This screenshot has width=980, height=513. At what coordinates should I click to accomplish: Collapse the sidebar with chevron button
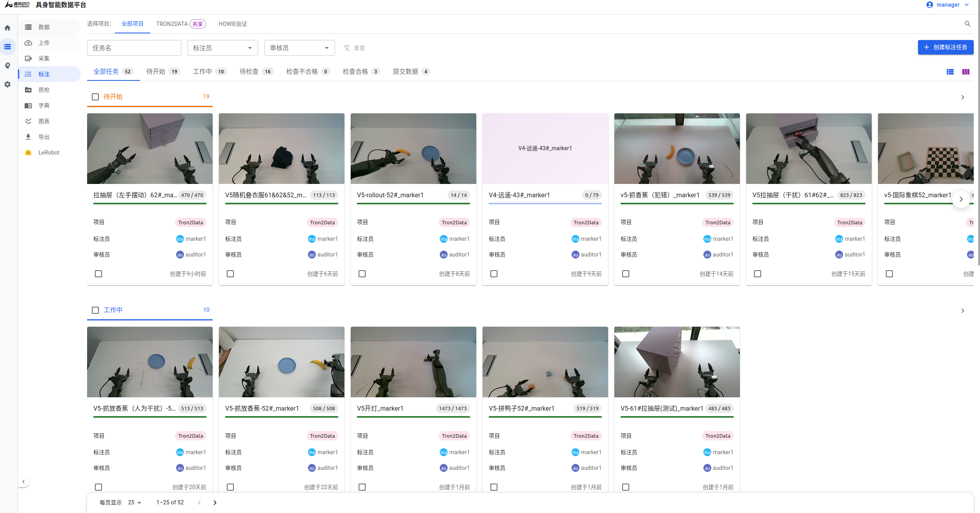24,482
